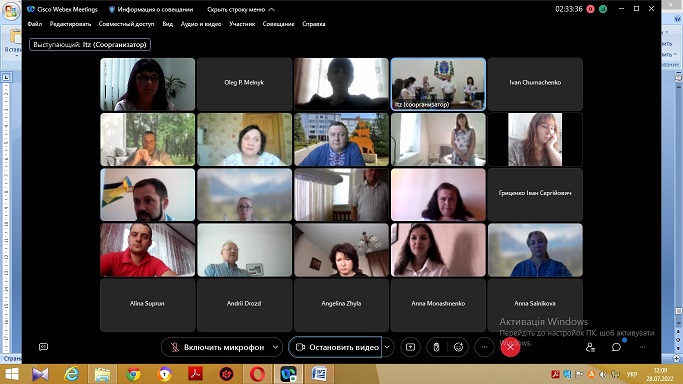Click the Cisco Webex Meetings title logo
Viewport: 683px width, 384px height.
tap(31, 9)
